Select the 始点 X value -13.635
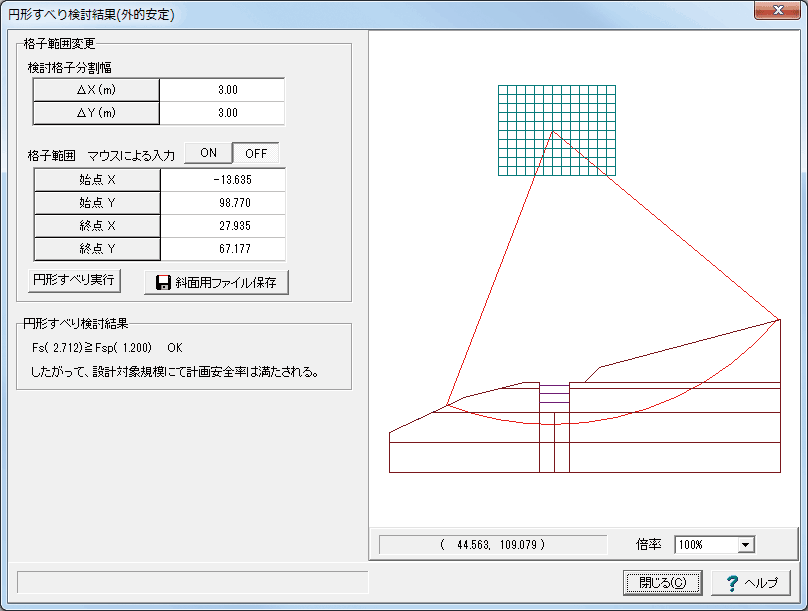 223,180
